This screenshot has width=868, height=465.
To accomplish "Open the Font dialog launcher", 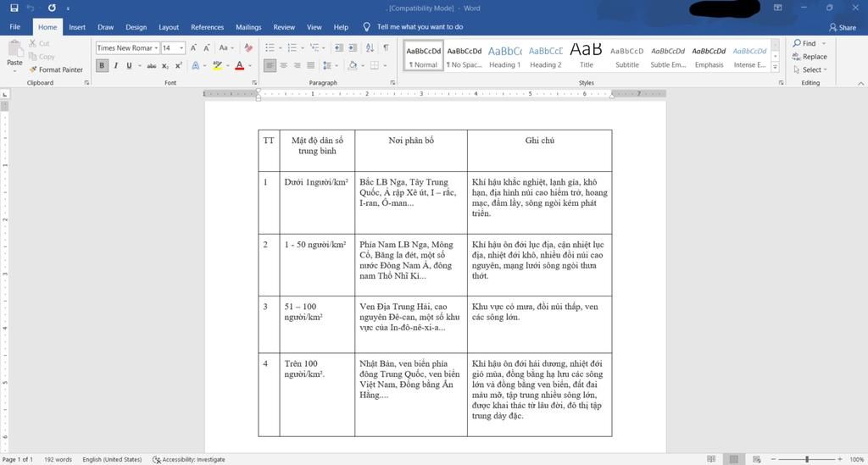I will [254, 83].
